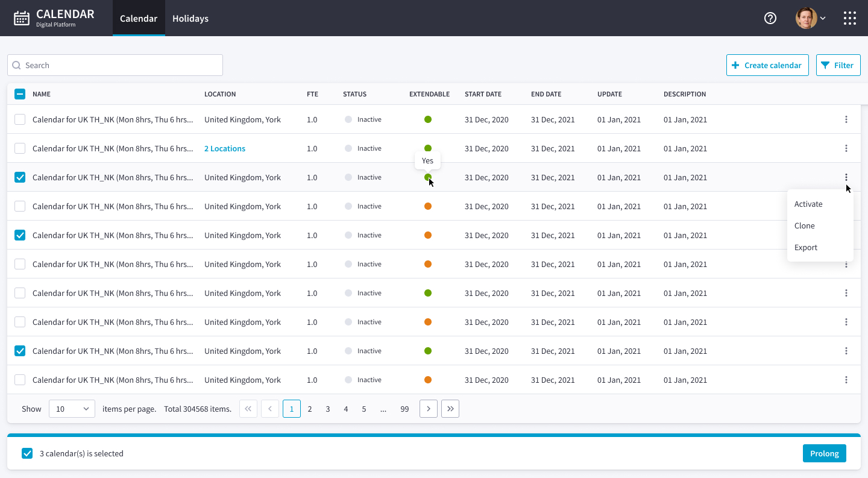Screen dimensions: 868x478
Task: Jump to last page with double arrow
Action: (450, 409)
